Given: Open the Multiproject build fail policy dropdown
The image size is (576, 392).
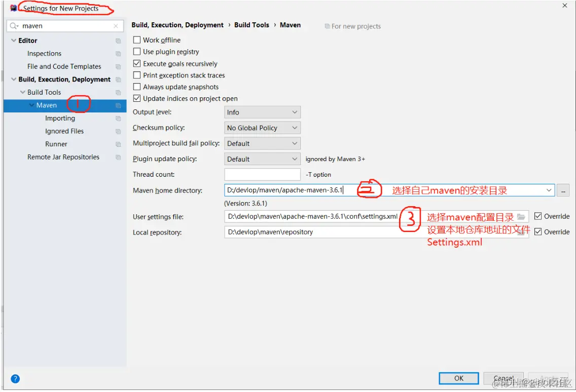Looking at the screenshot, I should tap(262, 143).
